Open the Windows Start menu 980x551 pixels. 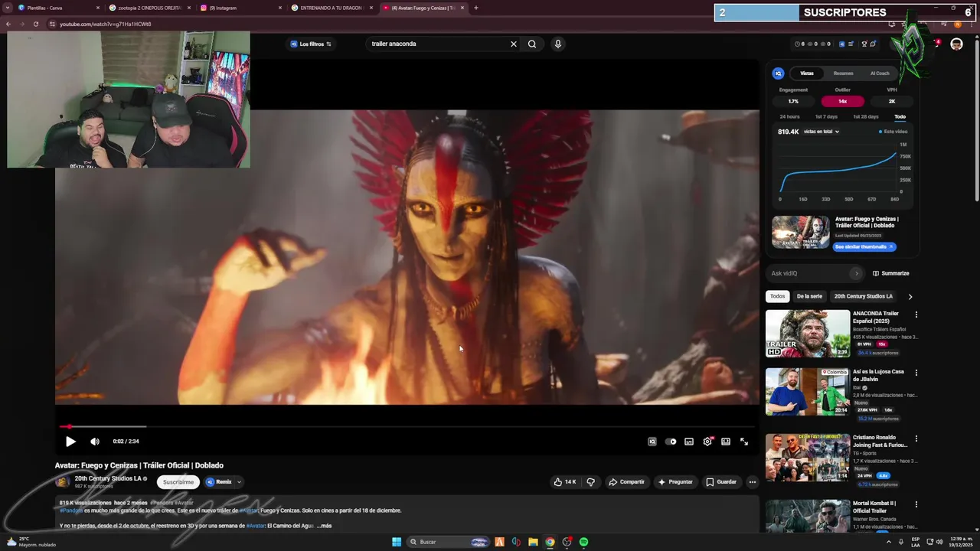[397, 542]
